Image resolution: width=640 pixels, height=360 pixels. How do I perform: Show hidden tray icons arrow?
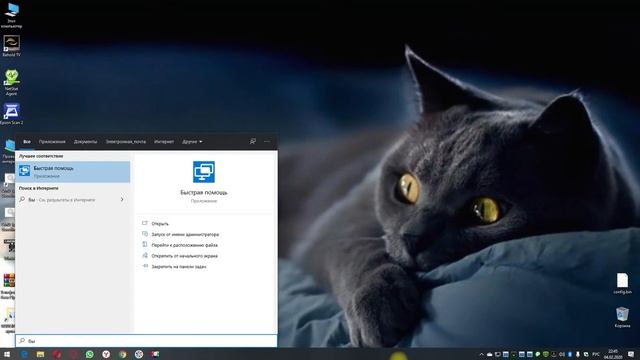click(x=482, y=354)
